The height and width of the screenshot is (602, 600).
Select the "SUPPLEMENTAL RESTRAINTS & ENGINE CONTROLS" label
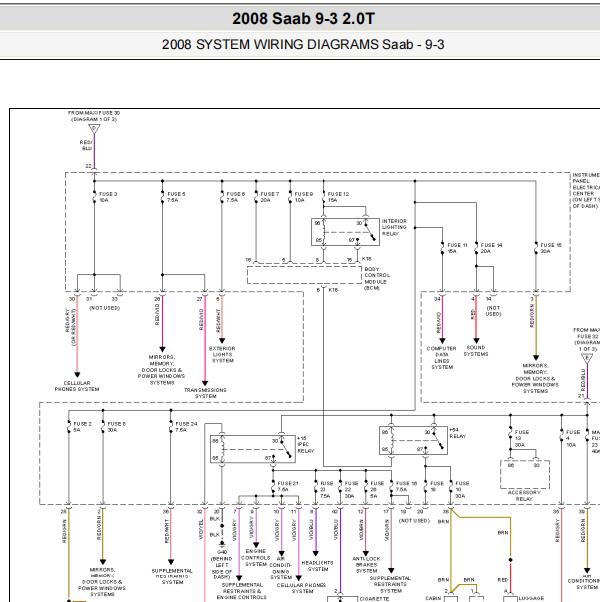tap(241, 591)
